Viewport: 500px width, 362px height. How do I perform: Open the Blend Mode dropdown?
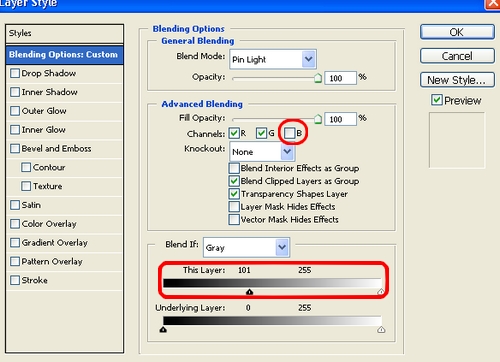pyautogui.click(x=273, y=59)
